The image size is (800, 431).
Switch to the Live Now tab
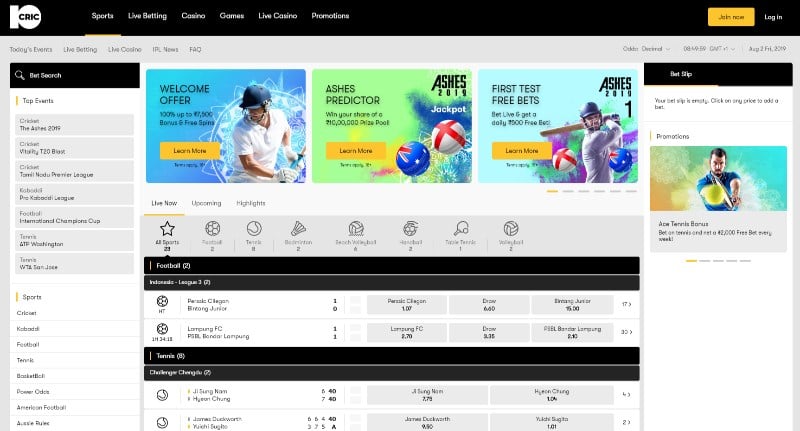pos(164,203)
